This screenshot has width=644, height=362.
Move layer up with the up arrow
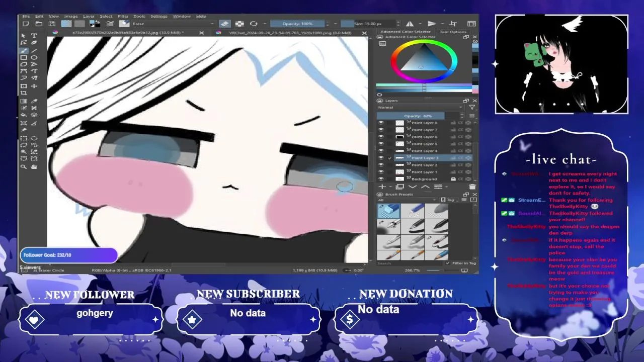(425, 187)
